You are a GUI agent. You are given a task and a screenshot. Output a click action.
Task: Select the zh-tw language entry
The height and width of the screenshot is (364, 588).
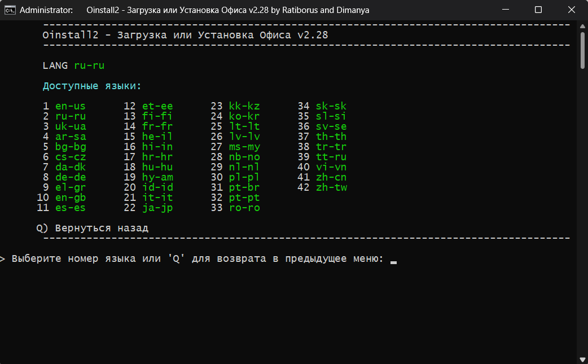coord(331,187)
